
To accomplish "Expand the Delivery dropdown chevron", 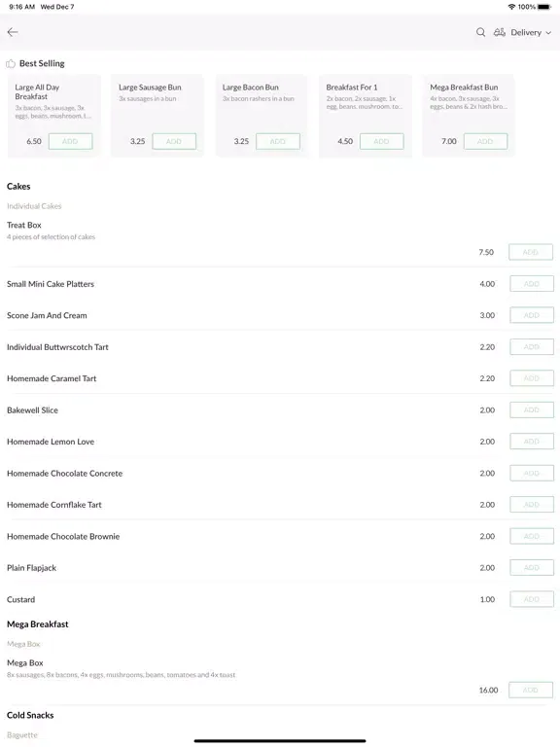I will click(x=548, y=33).
